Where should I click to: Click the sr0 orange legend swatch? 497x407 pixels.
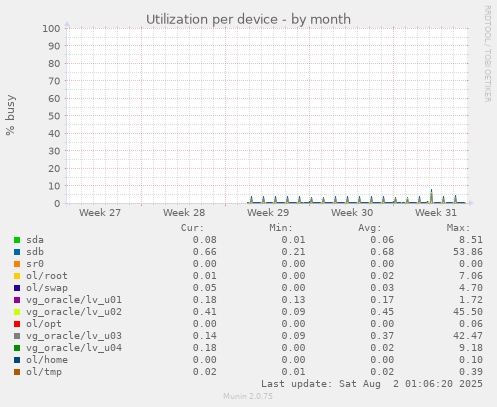[17, 264]
